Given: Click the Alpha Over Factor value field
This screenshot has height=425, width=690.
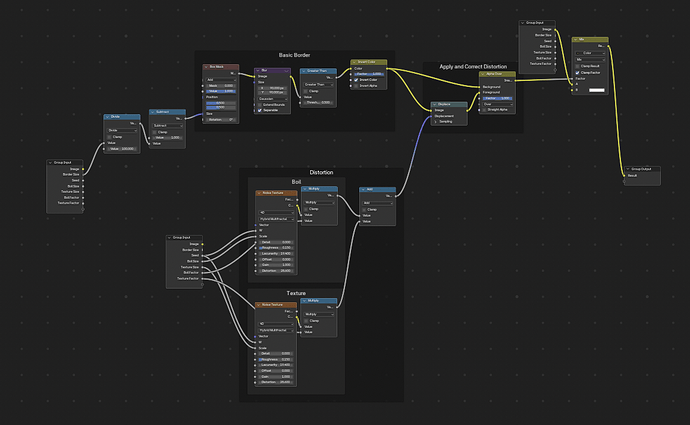Looking at the screenshot, I should 498,98.
